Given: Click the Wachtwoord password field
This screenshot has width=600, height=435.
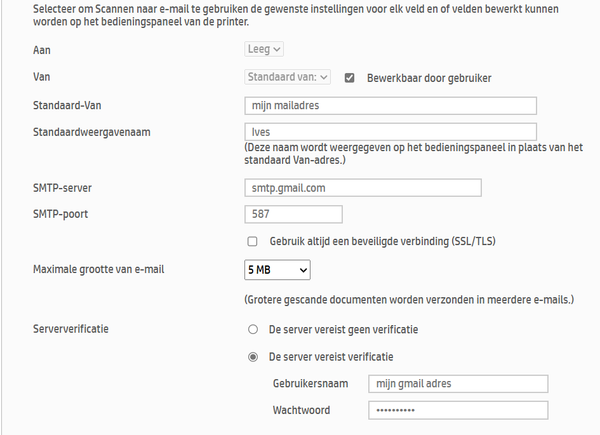Looking at the screenshot, I should (458, 410).
